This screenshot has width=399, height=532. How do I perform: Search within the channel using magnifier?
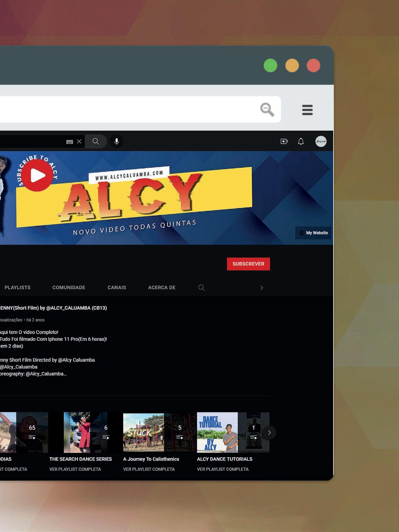coord(201,288)
